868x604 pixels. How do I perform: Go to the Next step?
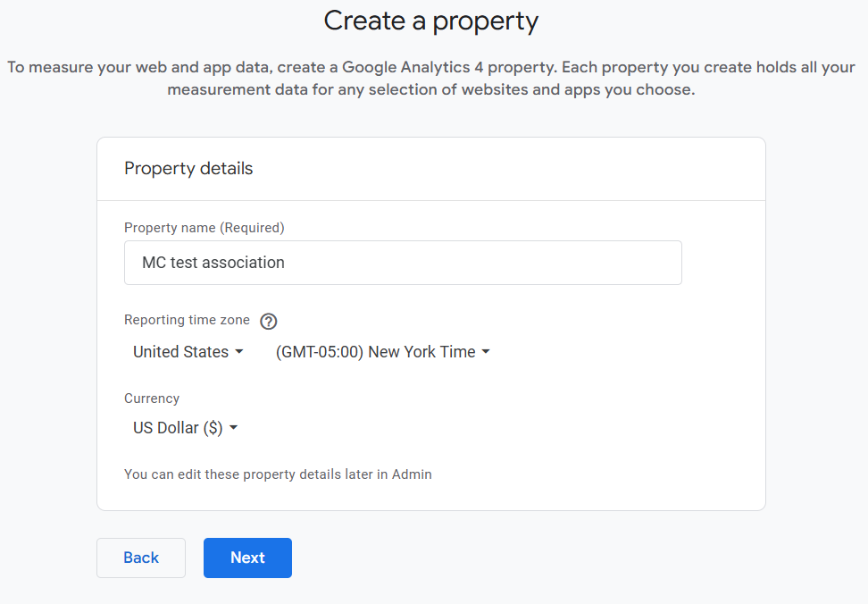click(x=247, y=558)
